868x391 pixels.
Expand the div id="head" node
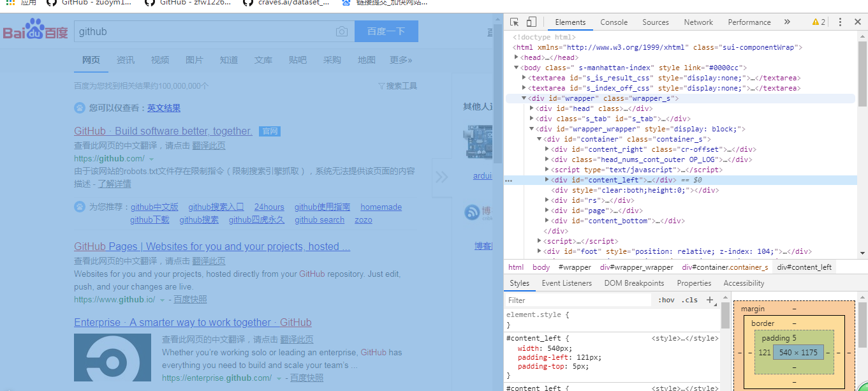click(532, 108)
